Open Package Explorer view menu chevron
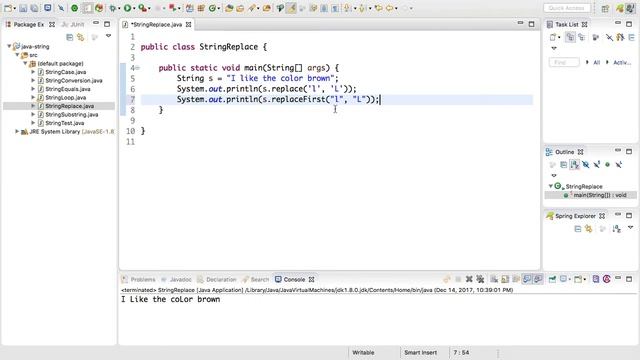The height and width of the screenshot is (360, 640). tap(108, 36)
